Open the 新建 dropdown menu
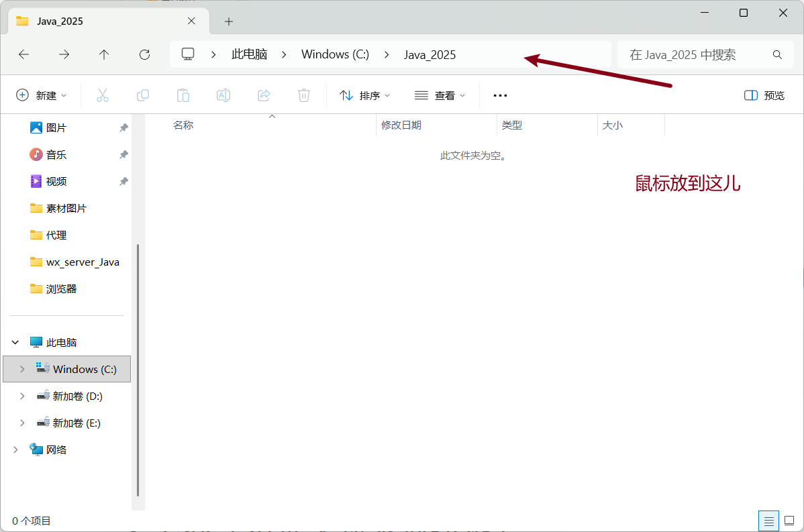Image resolution: width=804 pixels, height=532 pixels. point(42,95)
